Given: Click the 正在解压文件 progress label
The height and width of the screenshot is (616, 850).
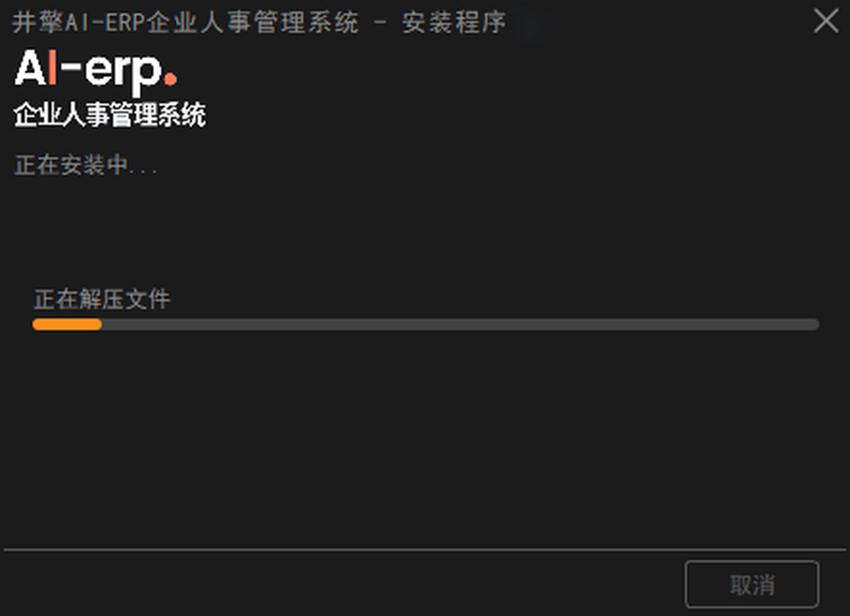Looking at the screenshot, I should 102,300.
